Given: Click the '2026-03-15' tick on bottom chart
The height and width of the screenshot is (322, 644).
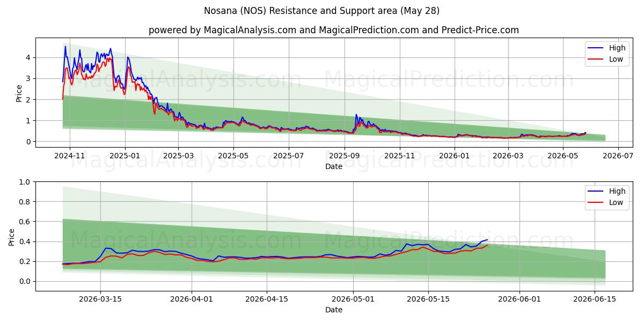Looking at the screenshot, I should 100,299.
